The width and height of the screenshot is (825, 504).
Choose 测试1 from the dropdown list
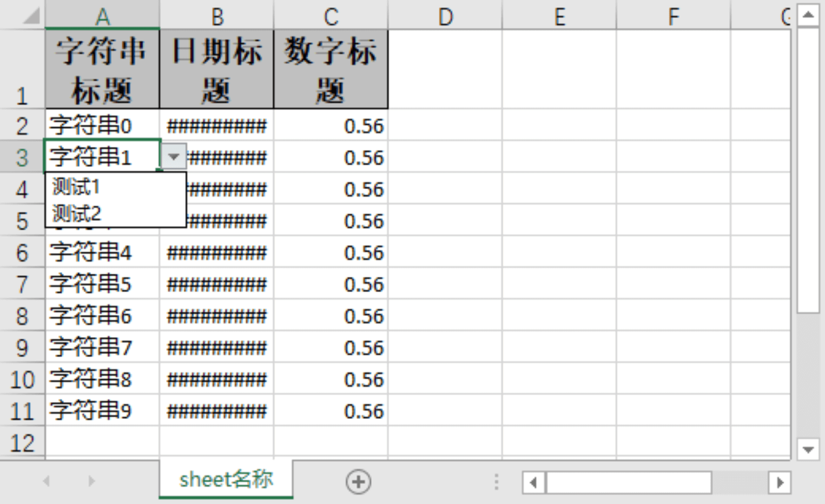(76, 187)
